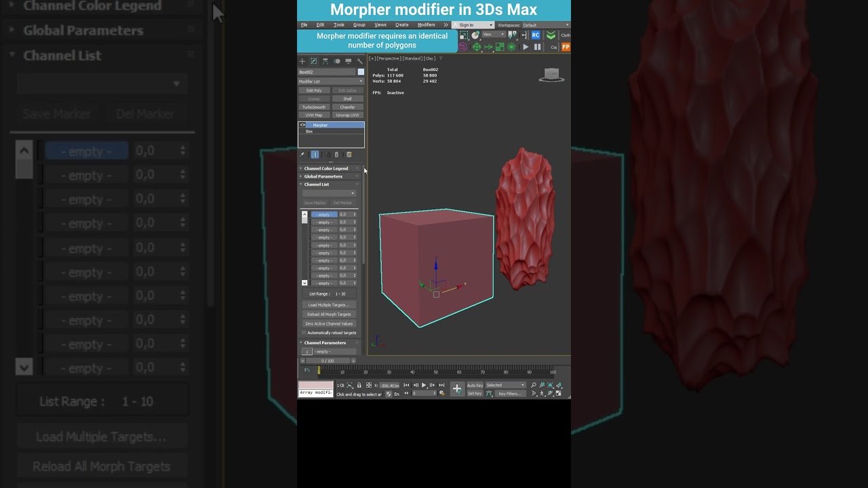The image size is (868, 488).
Task: Toggle Automatically reload targets checkbox
Action: [304, 333]
